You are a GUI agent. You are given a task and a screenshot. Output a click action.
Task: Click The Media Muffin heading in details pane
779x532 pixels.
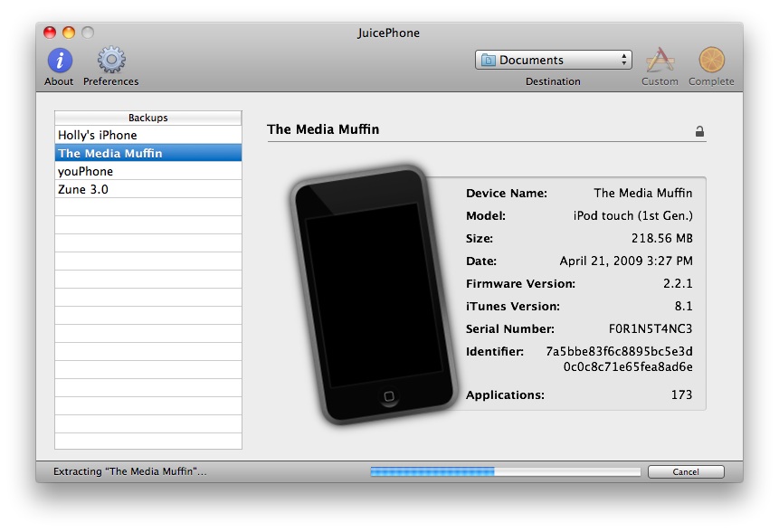323,129
